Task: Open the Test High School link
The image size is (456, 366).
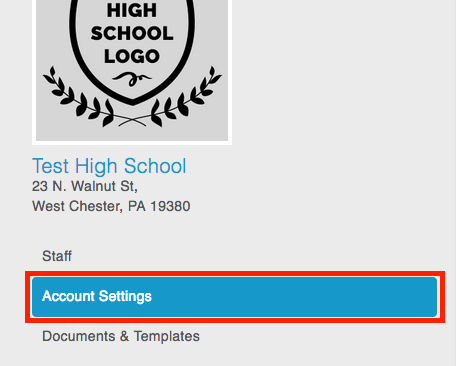Action: point(109,166)
